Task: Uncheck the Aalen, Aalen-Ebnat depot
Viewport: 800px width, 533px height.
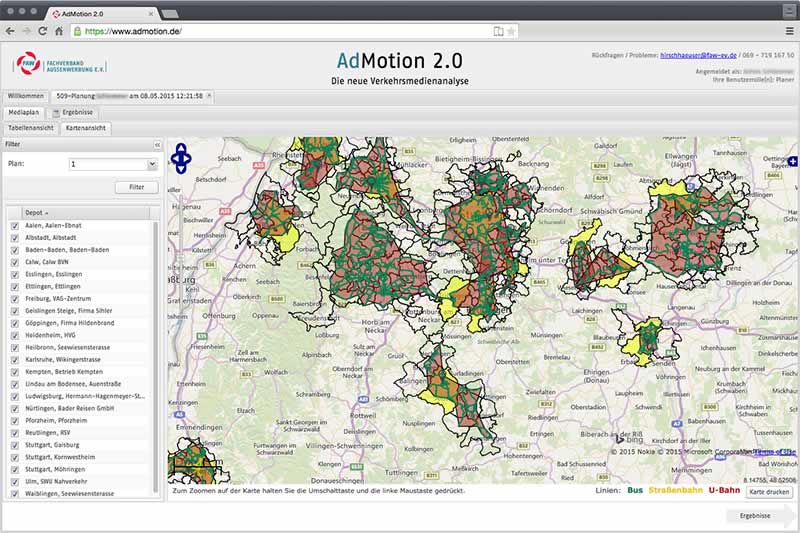Action: pos(14,225)
